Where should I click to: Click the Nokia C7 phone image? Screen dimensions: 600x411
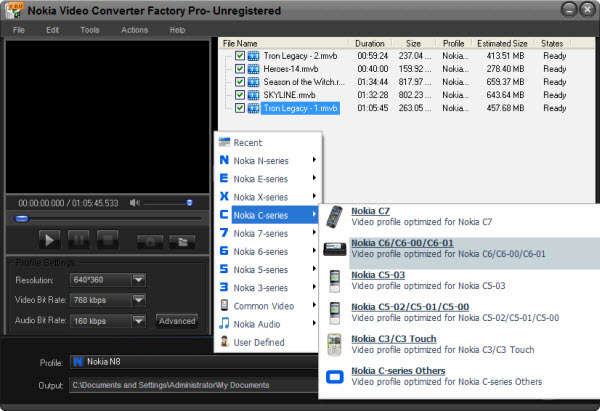[334, 217]
